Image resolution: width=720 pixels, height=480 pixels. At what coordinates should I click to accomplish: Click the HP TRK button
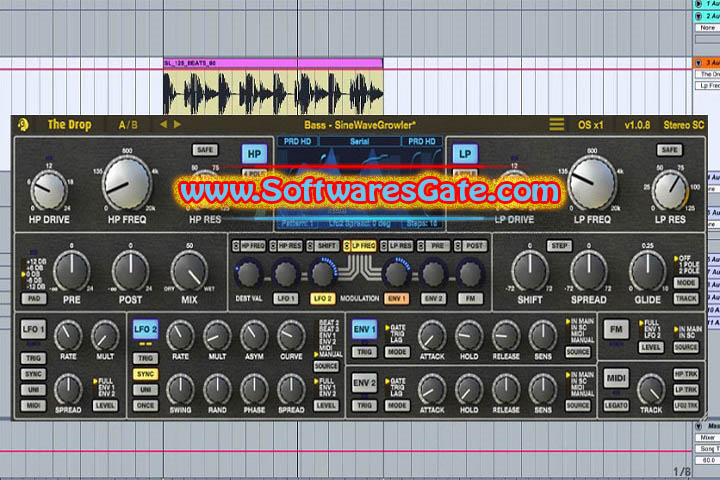click(x=686, y=374)
